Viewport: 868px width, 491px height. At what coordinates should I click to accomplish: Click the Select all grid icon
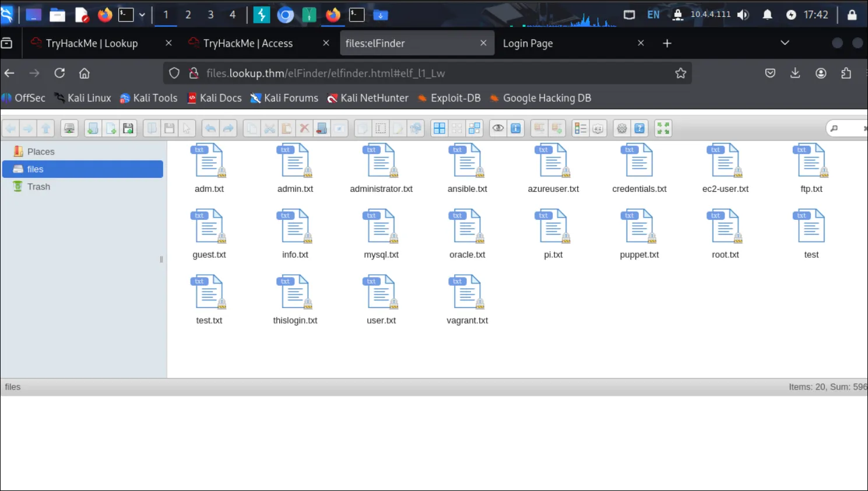pyautogui.click(x=440, y=128)
